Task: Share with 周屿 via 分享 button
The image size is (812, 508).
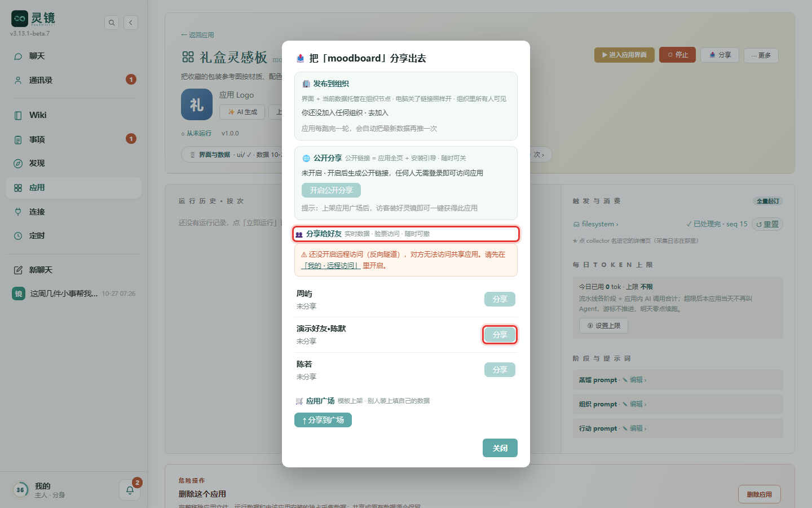Action: click(x=500, y=299)
